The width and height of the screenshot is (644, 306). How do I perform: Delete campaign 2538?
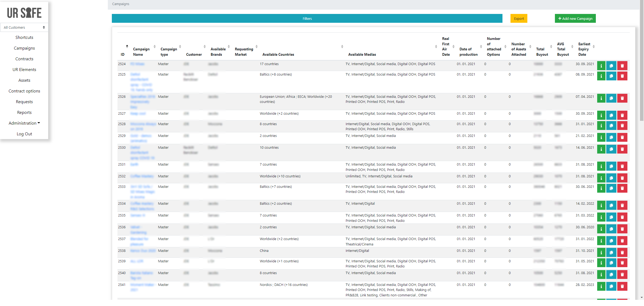622,252
